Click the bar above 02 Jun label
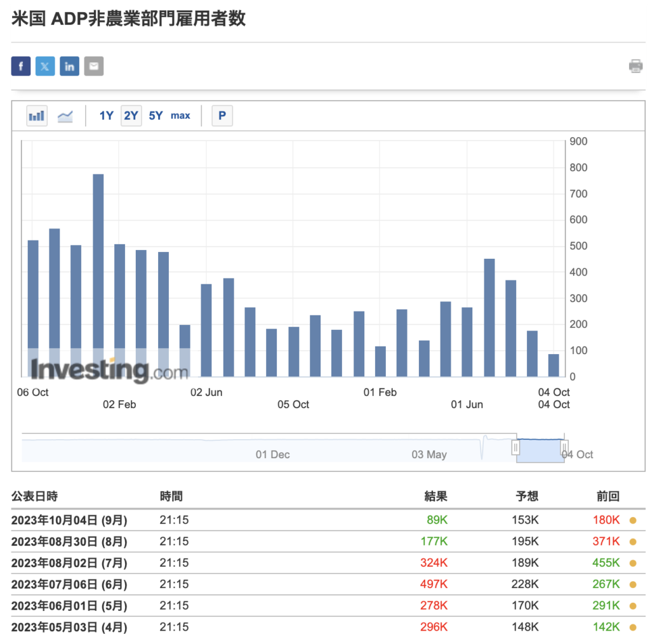650x644 pixels. pos(206,331)
